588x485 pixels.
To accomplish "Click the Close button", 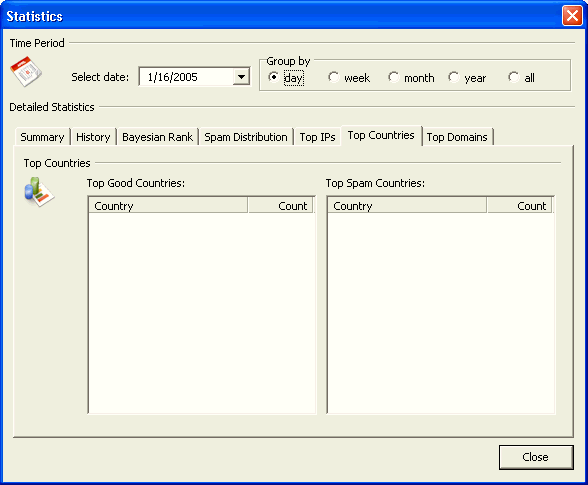I will point(536,457).
